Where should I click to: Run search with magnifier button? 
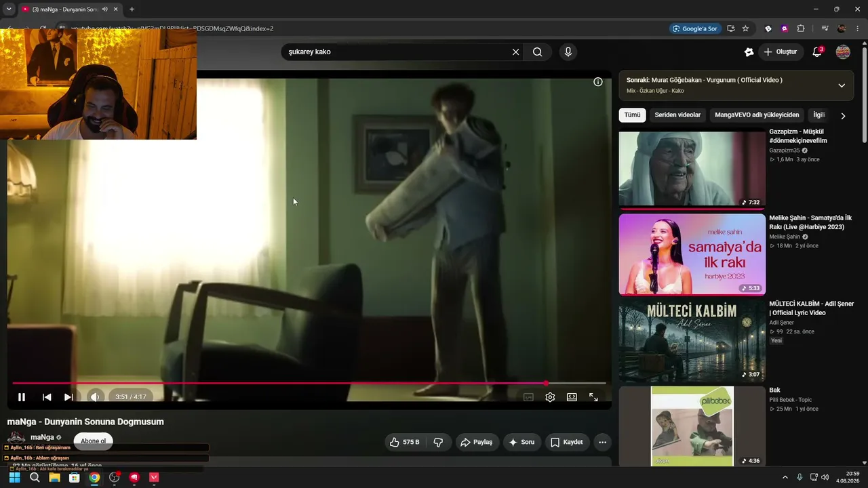tap(538, 52)
